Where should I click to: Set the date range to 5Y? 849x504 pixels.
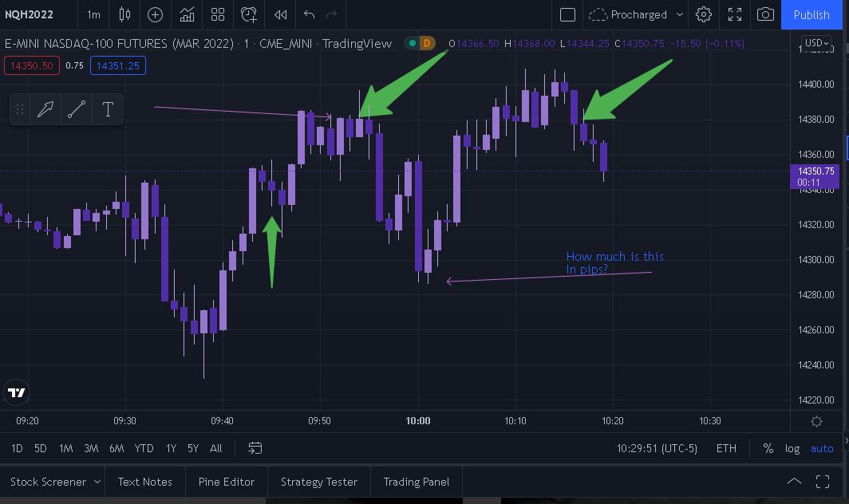(193, 448)
